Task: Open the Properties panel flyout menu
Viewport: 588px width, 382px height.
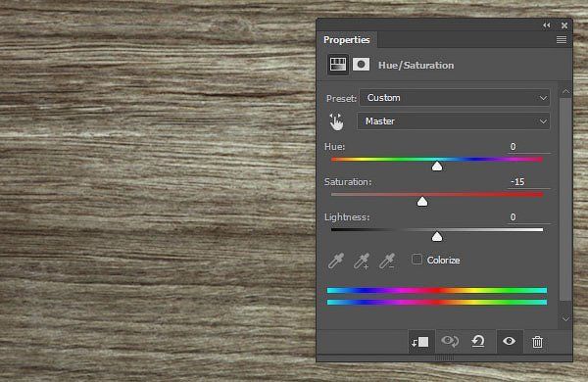Action: point(562,39)
